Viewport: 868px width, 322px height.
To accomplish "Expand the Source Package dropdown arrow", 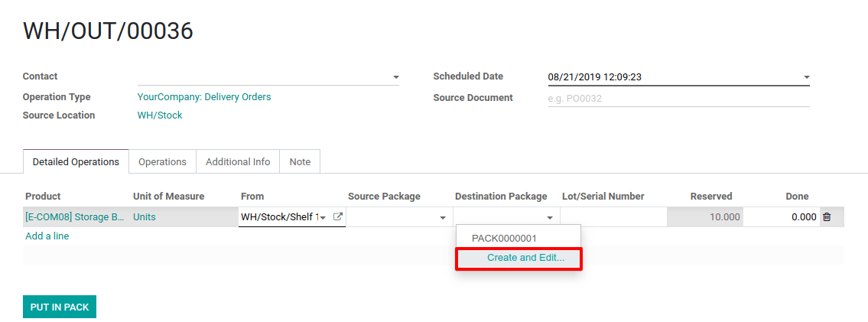I will [x=443, y=218].
